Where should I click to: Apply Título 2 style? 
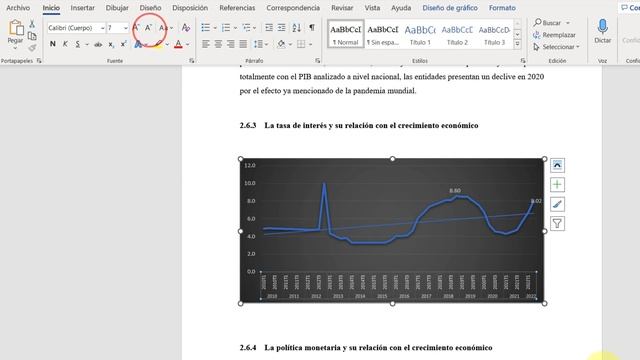coord(457,34)
